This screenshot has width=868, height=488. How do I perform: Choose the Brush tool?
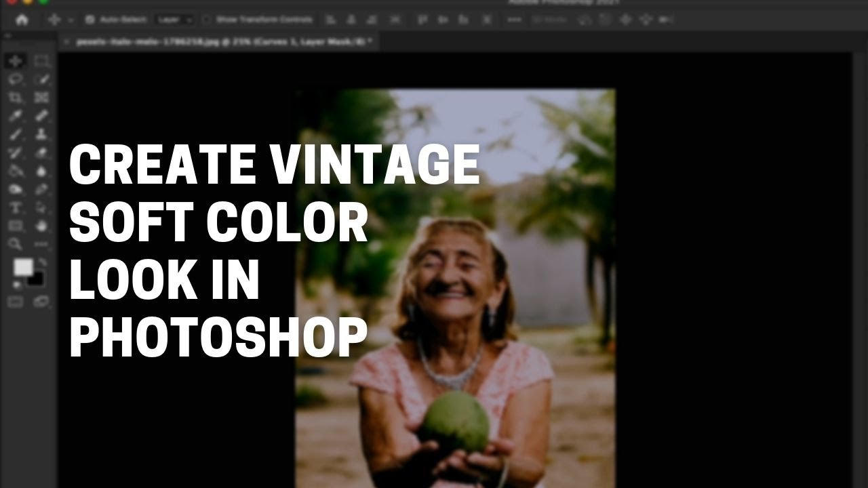click(16, 134)
